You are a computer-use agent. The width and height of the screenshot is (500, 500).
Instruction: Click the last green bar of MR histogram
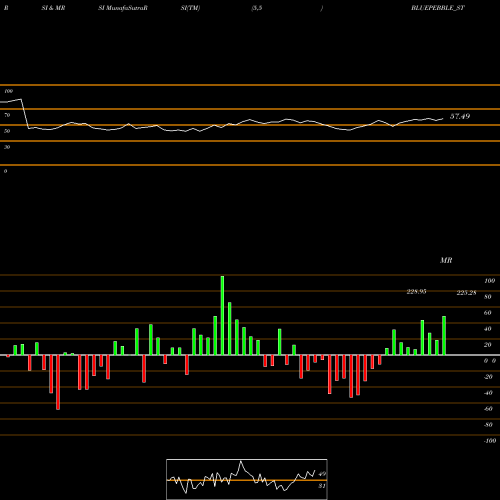pos(444,335)
